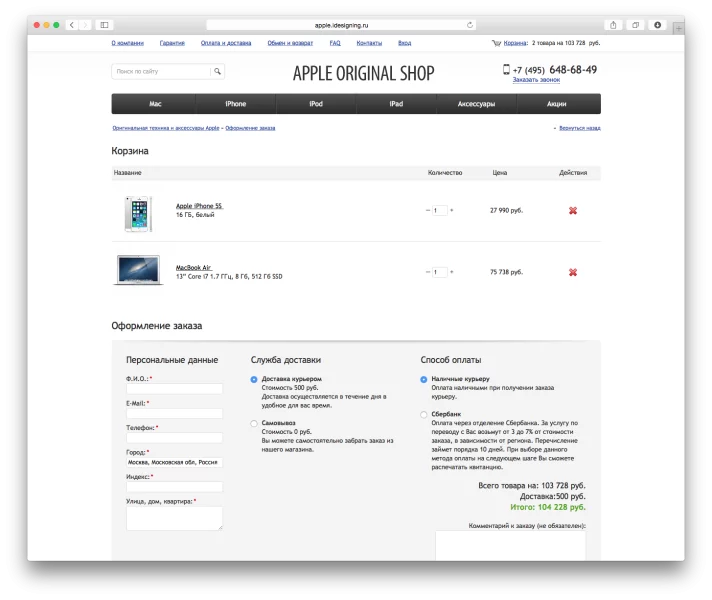Screen dimensions: 712x600
Task: Open 'Оплата и доставка' link
Action: (226, 43)
